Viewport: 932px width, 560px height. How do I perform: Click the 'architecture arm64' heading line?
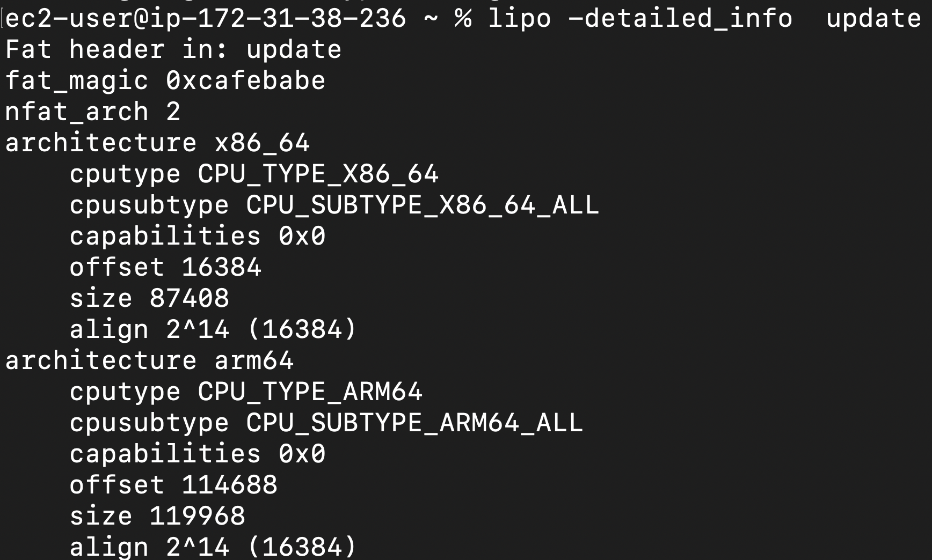click(x=149, y=360)
